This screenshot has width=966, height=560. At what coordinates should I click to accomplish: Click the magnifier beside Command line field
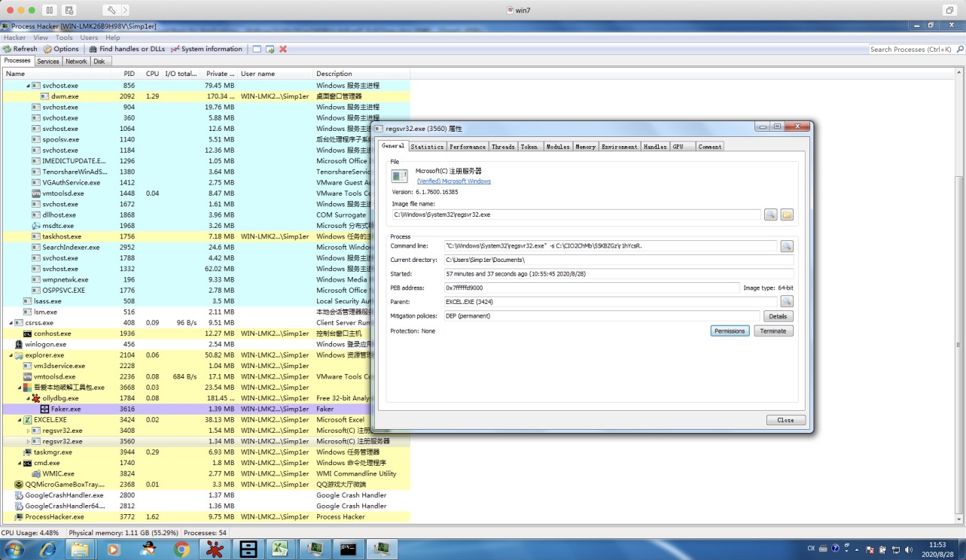click(x=785, y=246)
